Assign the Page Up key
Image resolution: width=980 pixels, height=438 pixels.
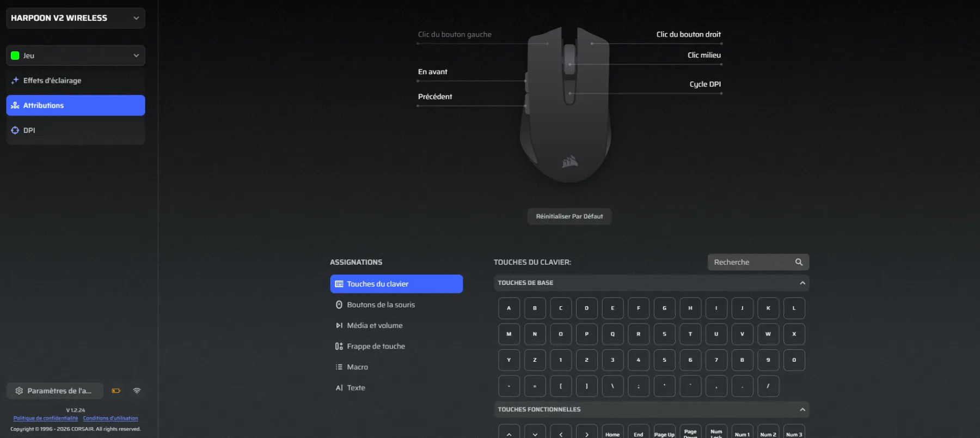[664, 433]
